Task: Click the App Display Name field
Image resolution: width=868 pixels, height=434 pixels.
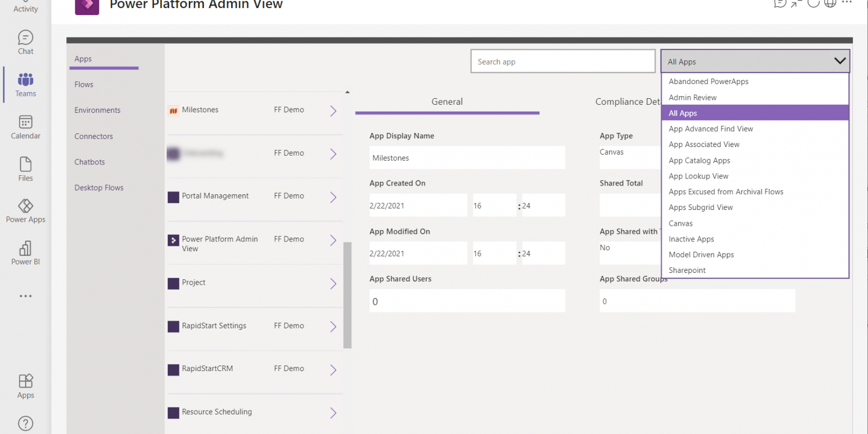Action: [x=467, y=157]
